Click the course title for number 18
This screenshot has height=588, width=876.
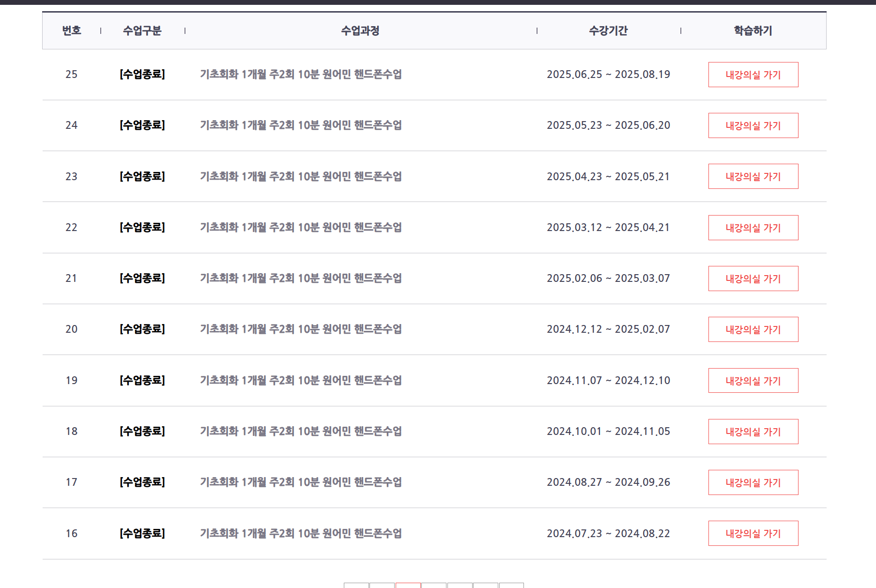click(x=301, y=431)
